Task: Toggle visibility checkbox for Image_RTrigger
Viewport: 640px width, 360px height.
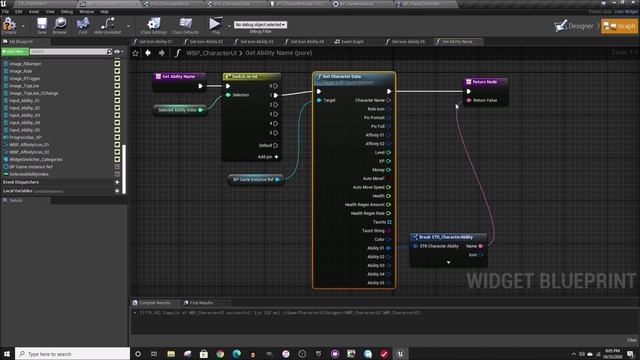Action: coord(117,78)
